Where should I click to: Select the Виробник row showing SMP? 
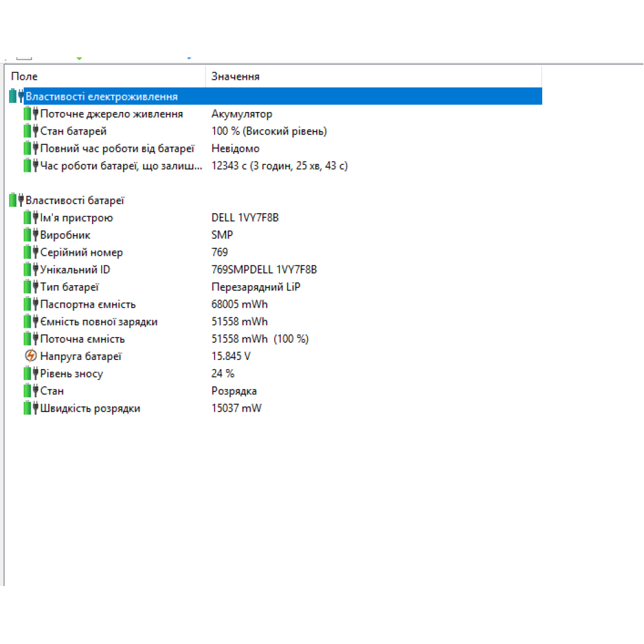click(129, 234)
